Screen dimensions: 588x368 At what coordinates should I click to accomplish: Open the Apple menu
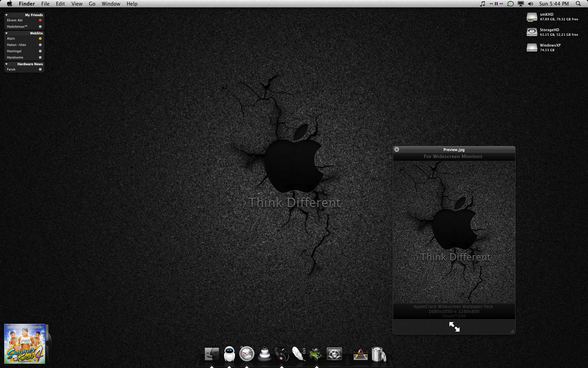pyautogui.click(x=9, y=4)
